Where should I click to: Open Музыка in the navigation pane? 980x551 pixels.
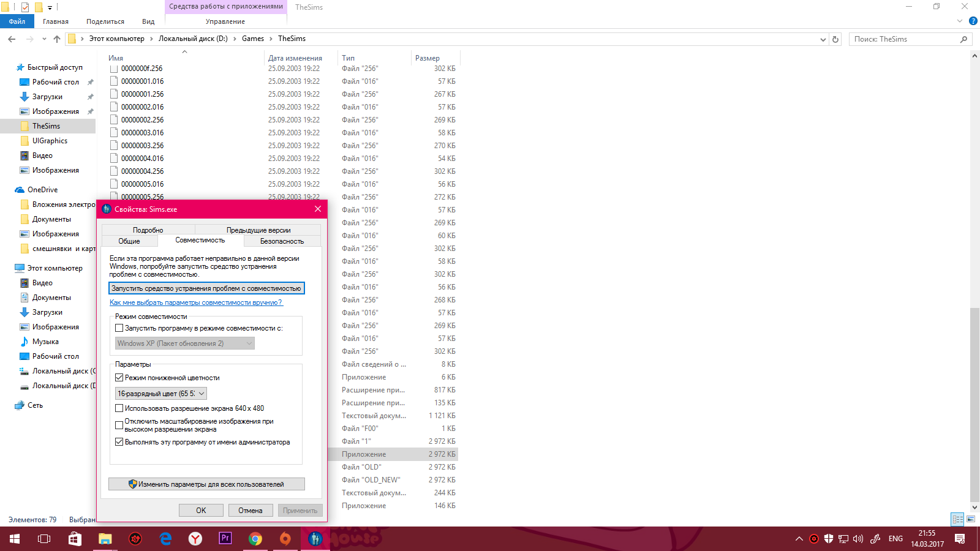click(45, 342)
